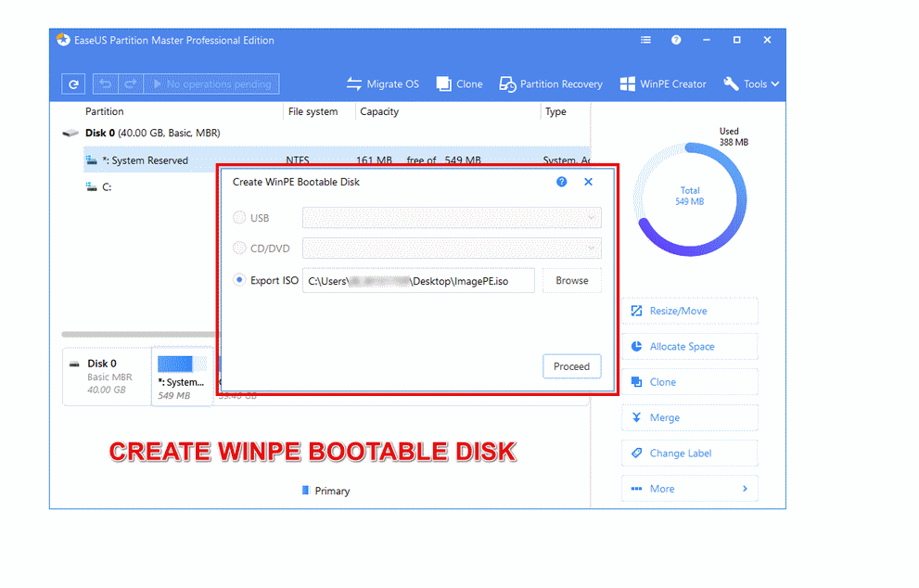This screenshot has width=919, height=588.
Task: Open WinPE Creator
Action: coord(663,83)
